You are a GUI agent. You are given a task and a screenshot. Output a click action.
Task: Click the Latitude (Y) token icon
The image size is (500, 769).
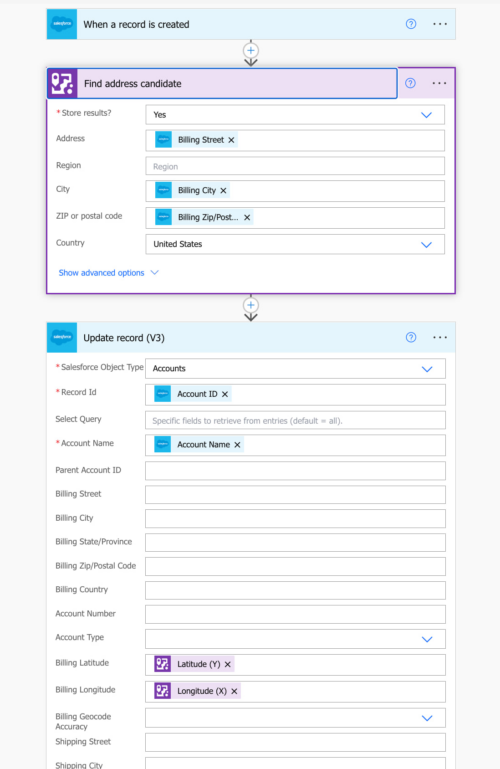point(162,664)
